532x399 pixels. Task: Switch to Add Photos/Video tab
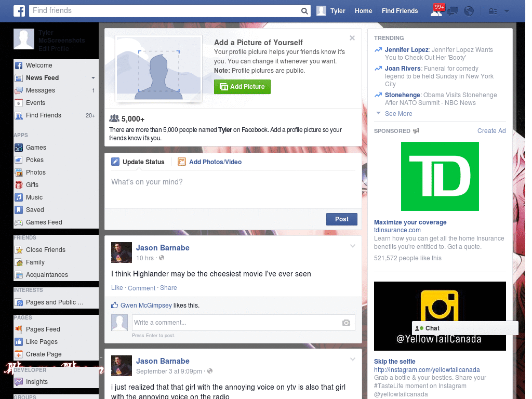click(x=210, y=162)
